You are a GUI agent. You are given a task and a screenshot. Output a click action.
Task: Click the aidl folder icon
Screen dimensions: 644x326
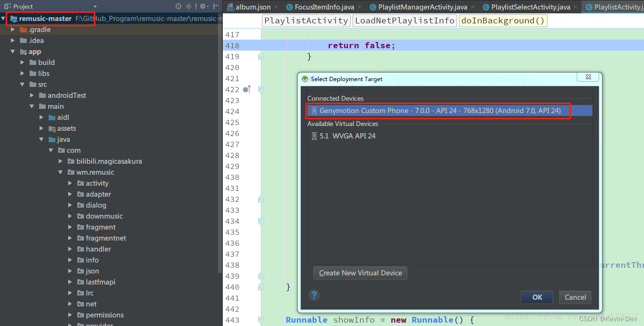click(52, 117)
